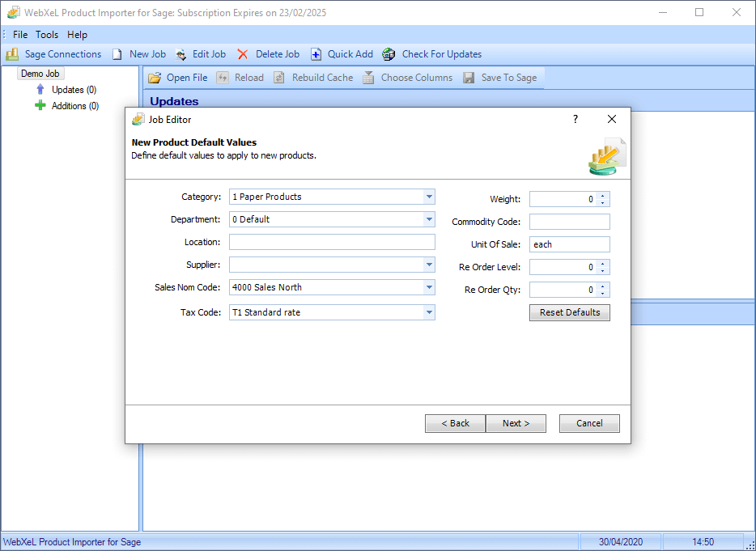Click the Check For Updates globe icon
This screenshot has width=756, height=551.
[x=389, y=54]
